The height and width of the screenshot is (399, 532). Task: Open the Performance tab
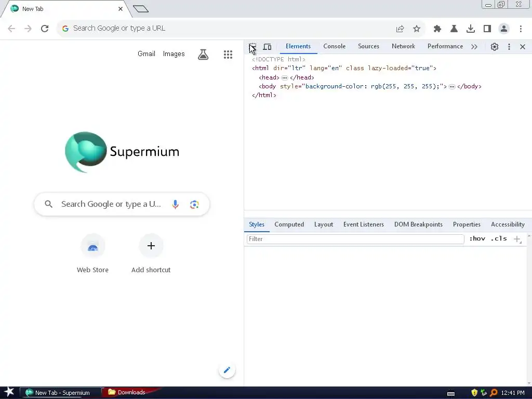(445, 46)
